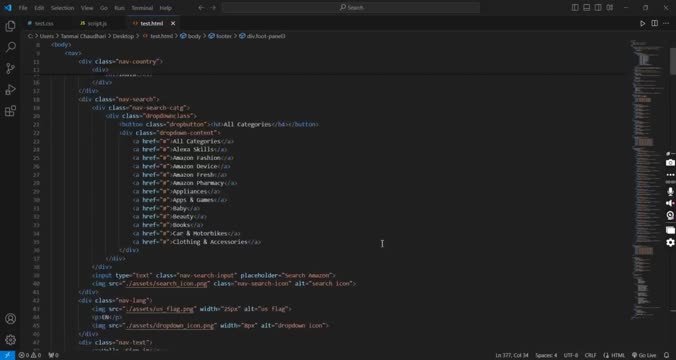Go back with the left arrow
This screenshot has width=676, height=360.
[x=201, y=7]
